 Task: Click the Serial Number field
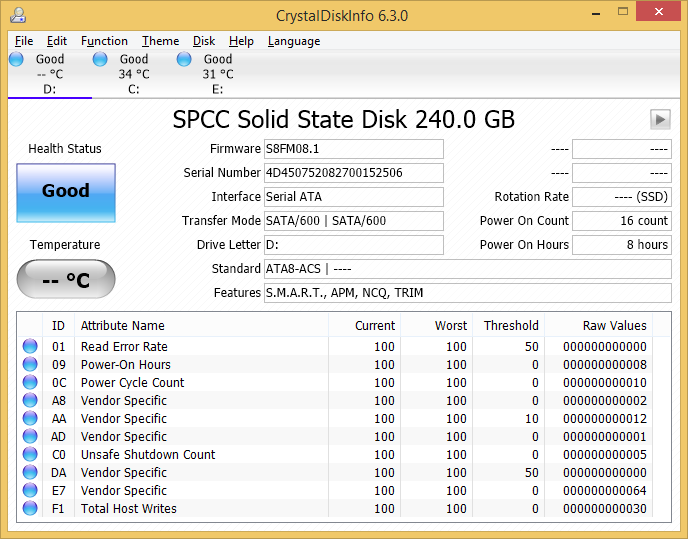point(354,173)
